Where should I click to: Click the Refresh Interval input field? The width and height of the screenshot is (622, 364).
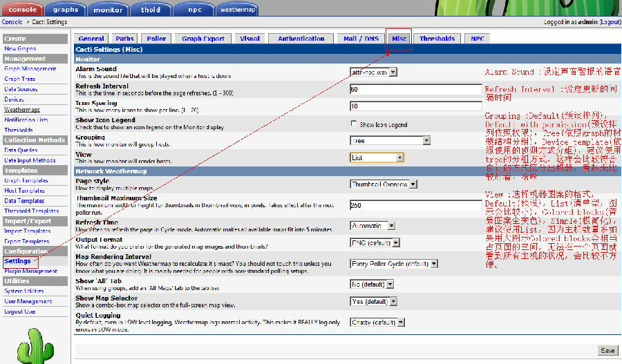pos(416,89)
